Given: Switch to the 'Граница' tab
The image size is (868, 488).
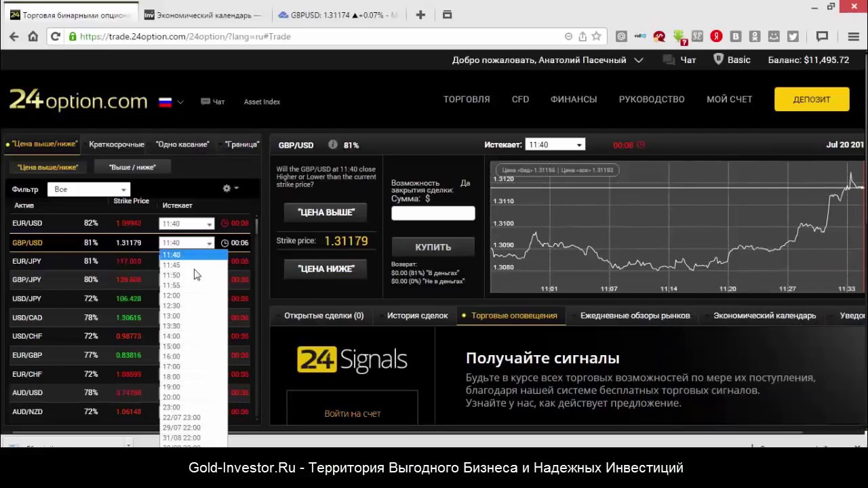Looking at the screenshot, I should click(x=241, y=144).
